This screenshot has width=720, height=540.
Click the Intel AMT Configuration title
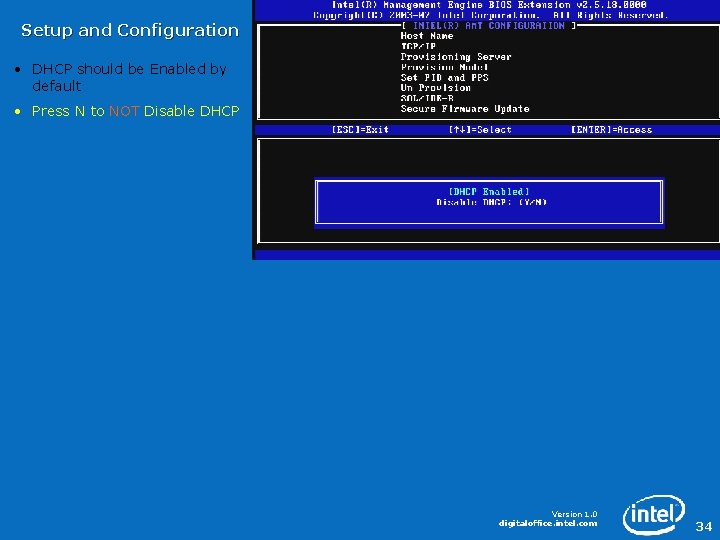click(489, 26)
